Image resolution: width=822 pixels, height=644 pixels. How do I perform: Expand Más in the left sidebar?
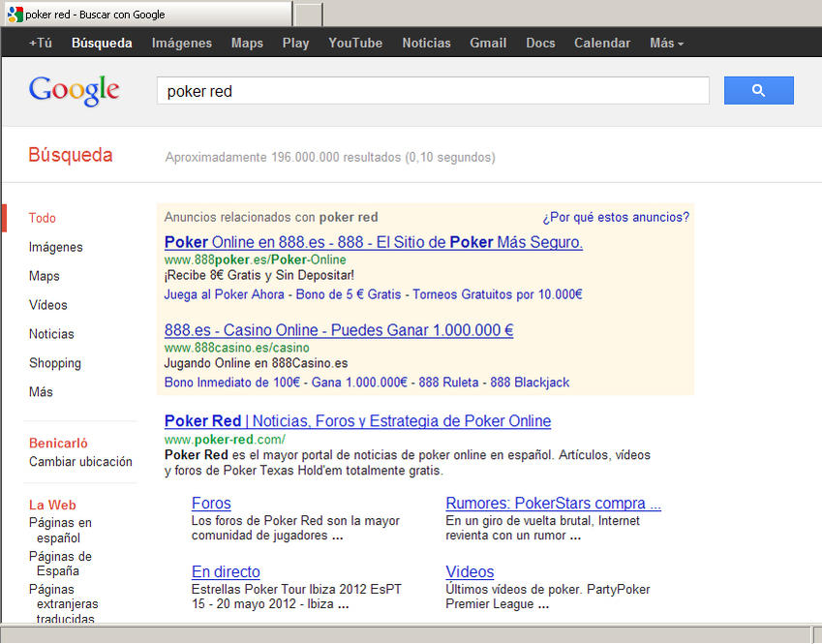(41, 392)
